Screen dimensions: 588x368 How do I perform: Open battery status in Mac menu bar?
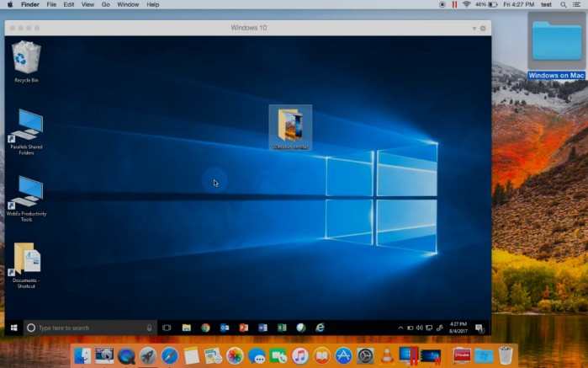point(486,4)
